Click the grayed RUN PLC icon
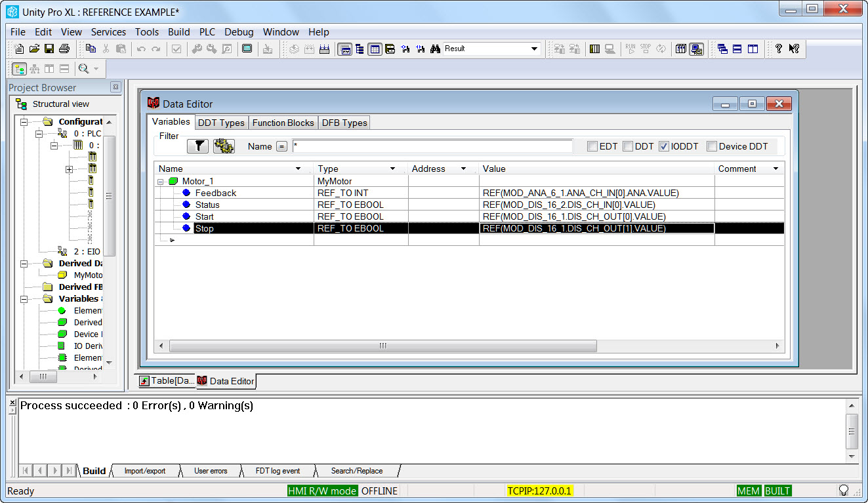Image resolution: width=868 pixels, height=503 pixels. point(630,49)
